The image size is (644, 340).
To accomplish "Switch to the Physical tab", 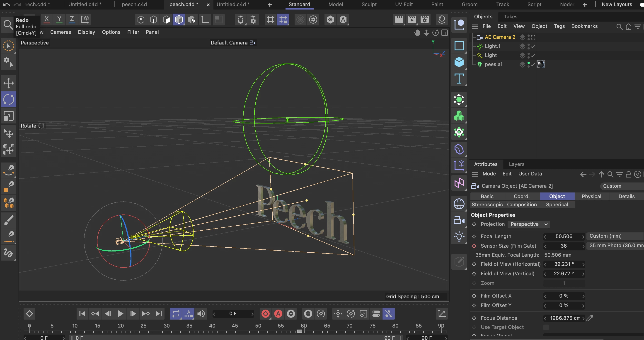I will point(591,196).
